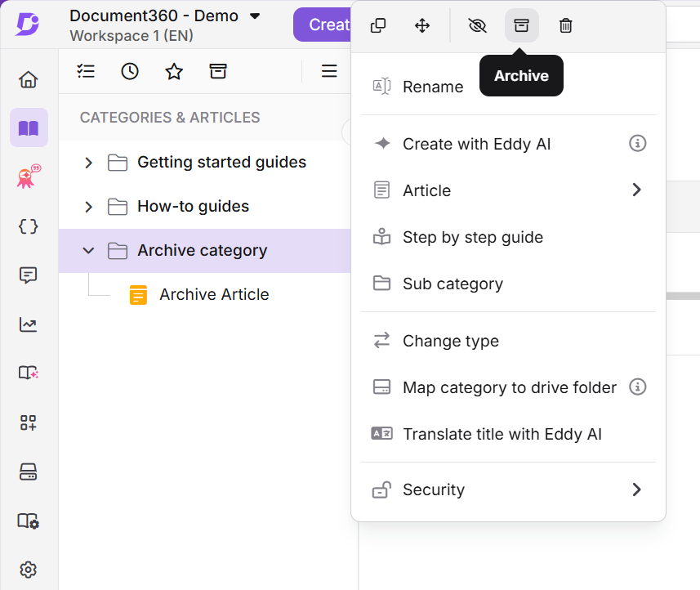The width and height of the screenshot is (700, 590).
Task: Open the Eddy AI assistant sidebar icon
Action: click(x=29, y=176)
